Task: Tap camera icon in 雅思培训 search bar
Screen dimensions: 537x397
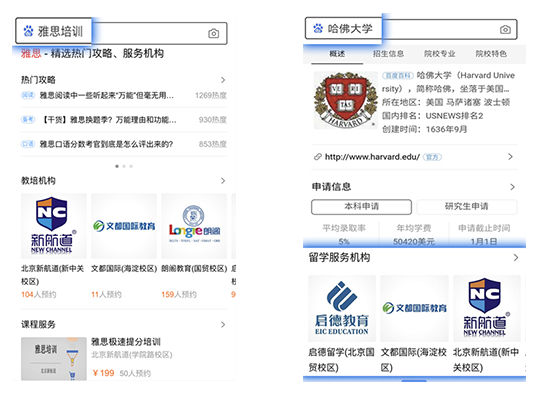Action: click(x=213, y=34)
